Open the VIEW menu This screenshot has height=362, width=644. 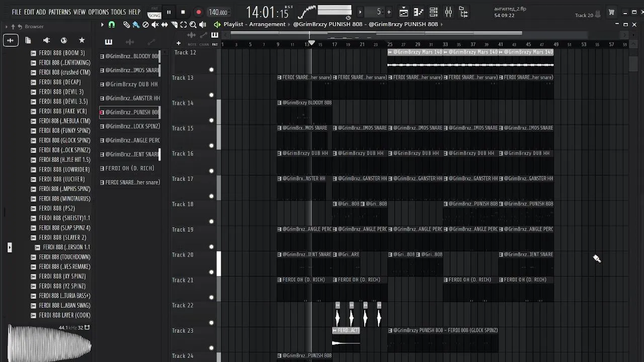[79, 12]
